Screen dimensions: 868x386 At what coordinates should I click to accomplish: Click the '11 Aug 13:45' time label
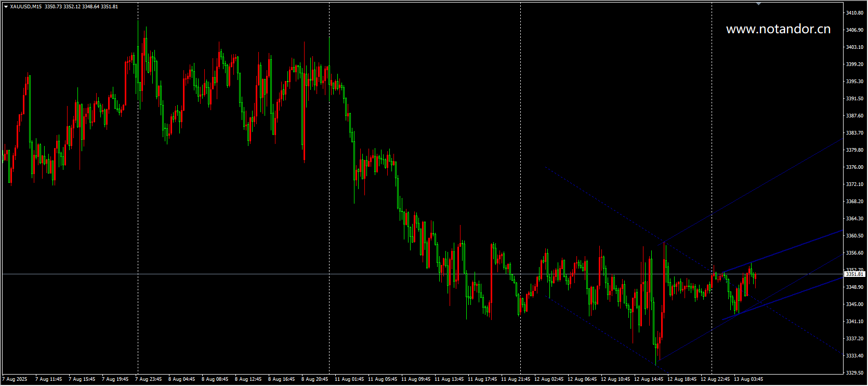click(449, 379)
